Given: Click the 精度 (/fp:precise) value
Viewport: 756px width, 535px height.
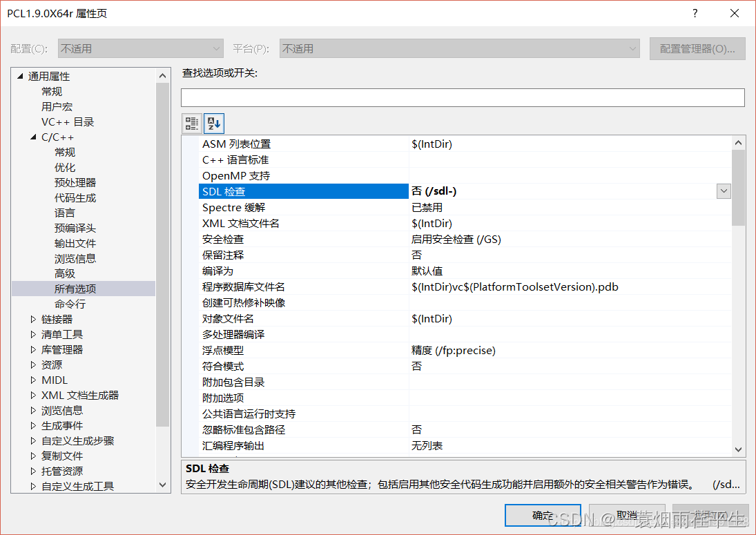Looking at the screenshot, I should [453, 351].
